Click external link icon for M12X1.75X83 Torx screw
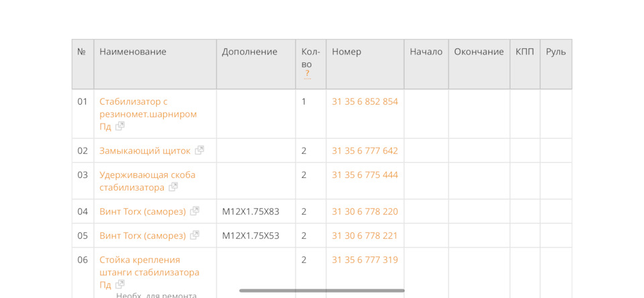The image size is (644, 298). [x=195, y=211]
